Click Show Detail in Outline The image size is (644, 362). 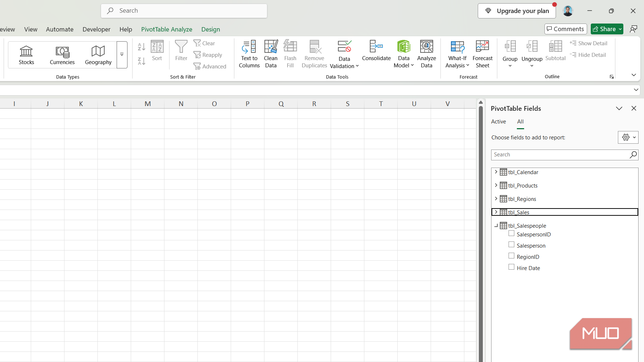588,43
